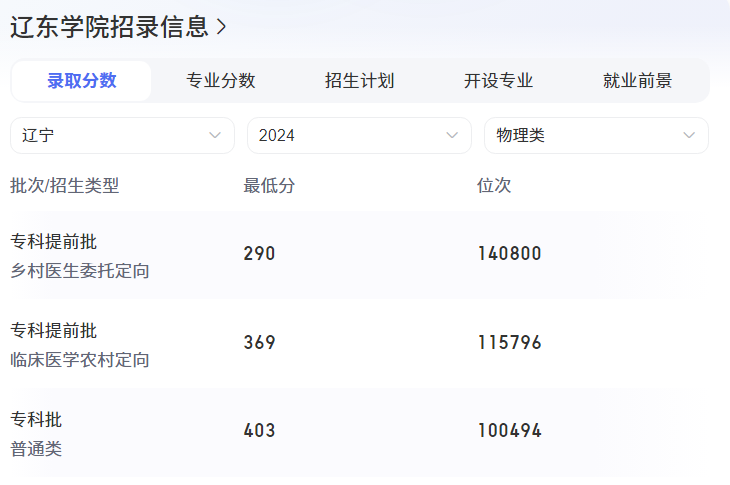This screenshot has width=730, height=485.
Task: Switch to the 专业分数 tab
Action: pyautogui.click(x=221, y=81)
